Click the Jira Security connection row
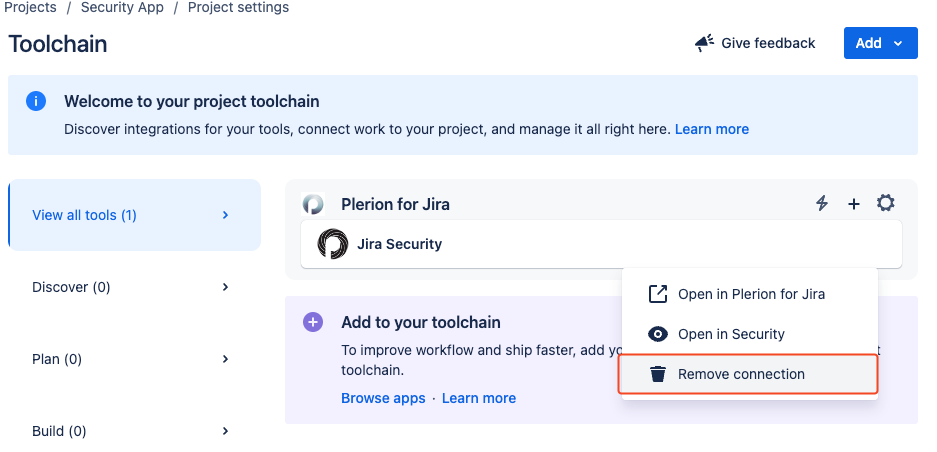This screenshot has width=937, height=452. point(601,244)
